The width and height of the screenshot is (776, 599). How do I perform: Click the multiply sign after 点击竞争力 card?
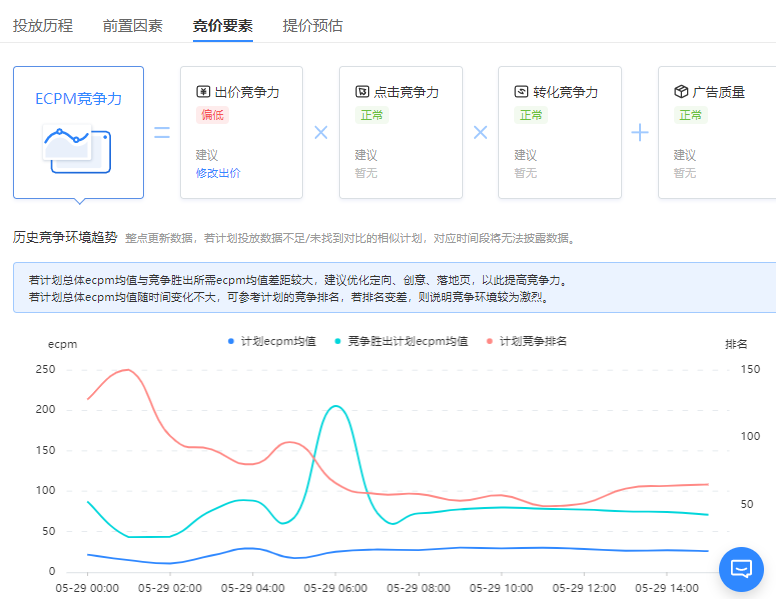(x=481, y=132)
